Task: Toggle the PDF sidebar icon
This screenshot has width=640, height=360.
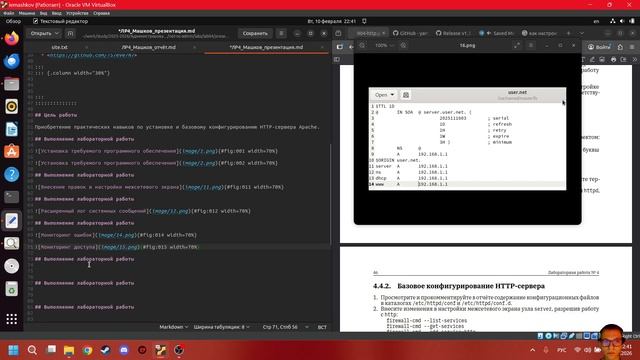Action: coord(337,59)
